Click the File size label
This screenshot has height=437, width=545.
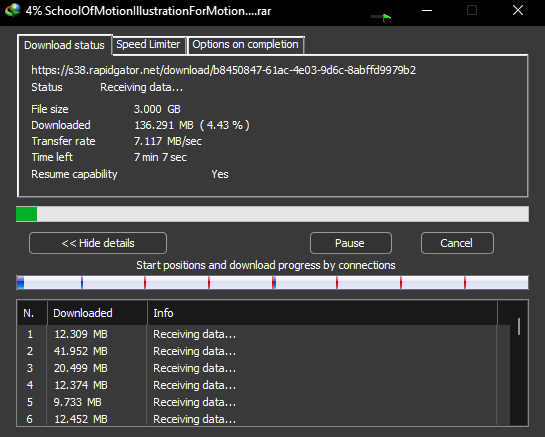tap(50, 109)
